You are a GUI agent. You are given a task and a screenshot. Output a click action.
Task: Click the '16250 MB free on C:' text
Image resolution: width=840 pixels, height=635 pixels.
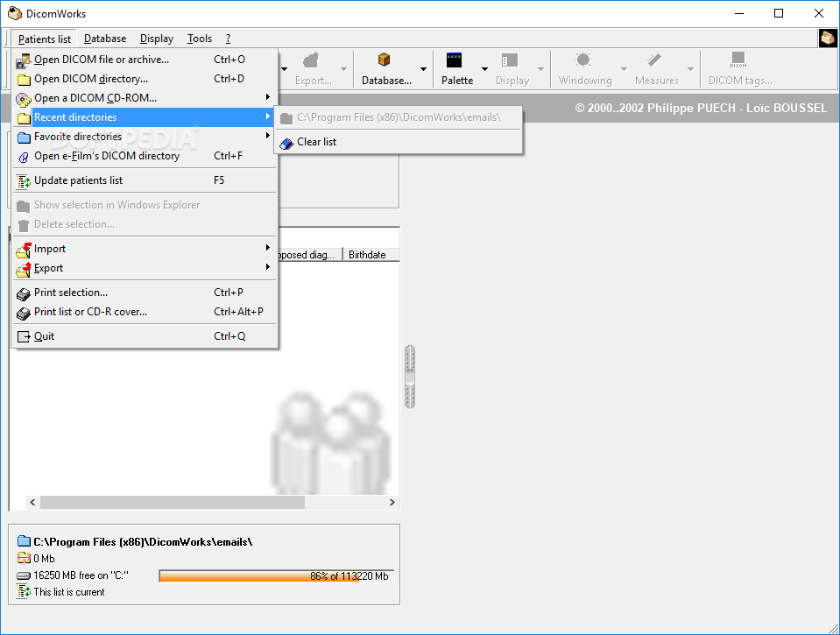[x=81, y=575]
